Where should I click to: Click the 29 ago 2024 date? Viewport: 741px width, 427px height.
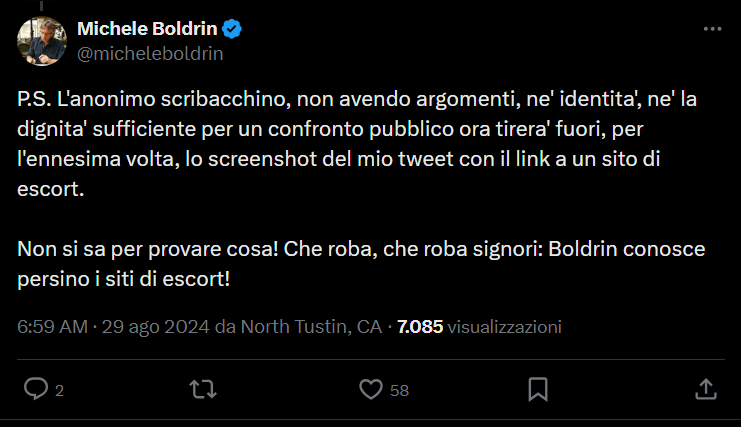(150, 327)
